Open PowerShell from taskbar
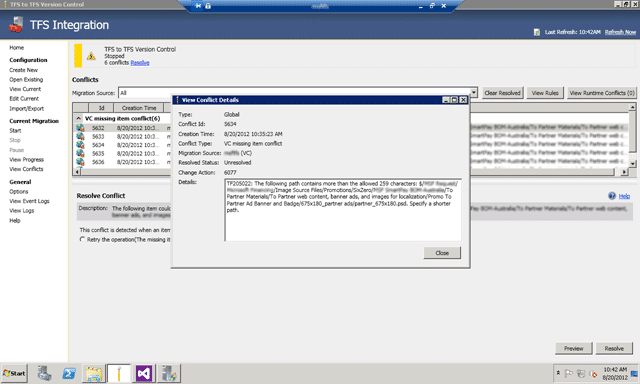 pyautogui.click(x=69, y=373)
